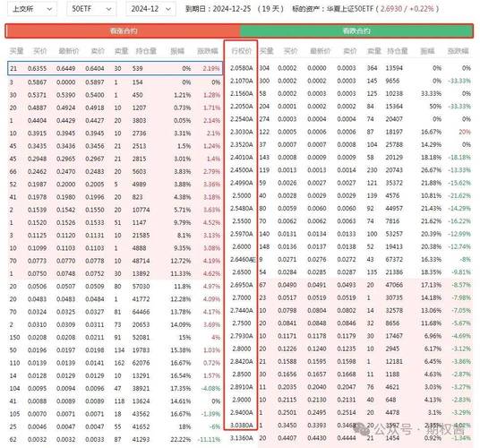Click the call-side 买量 column header
Viewport: 480px width, 448px height.
point(16,51)
